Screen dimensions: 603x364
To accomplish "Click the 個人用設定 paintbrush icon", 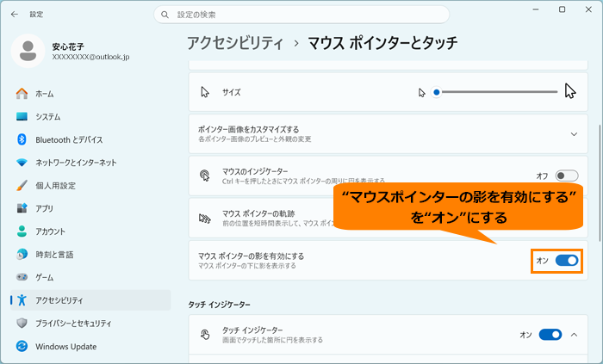I will coord(22,186).
